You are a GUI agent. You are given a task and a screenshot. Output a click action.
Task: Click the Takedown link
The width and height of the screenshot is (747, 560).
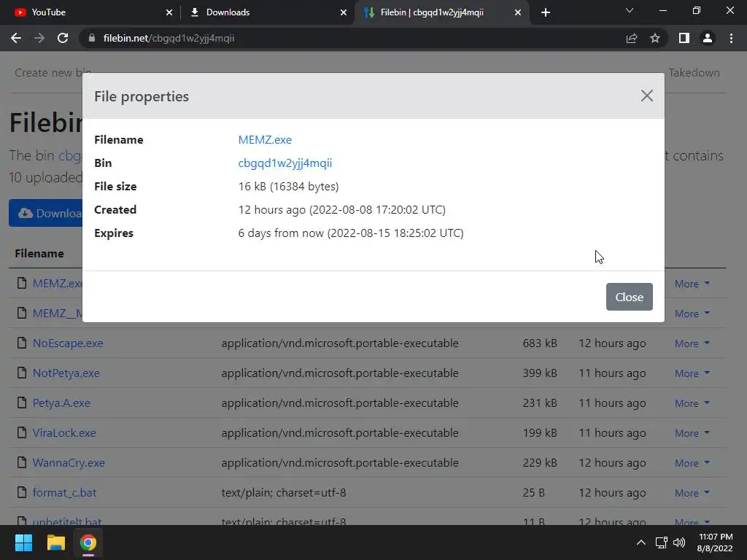point(694,72)
